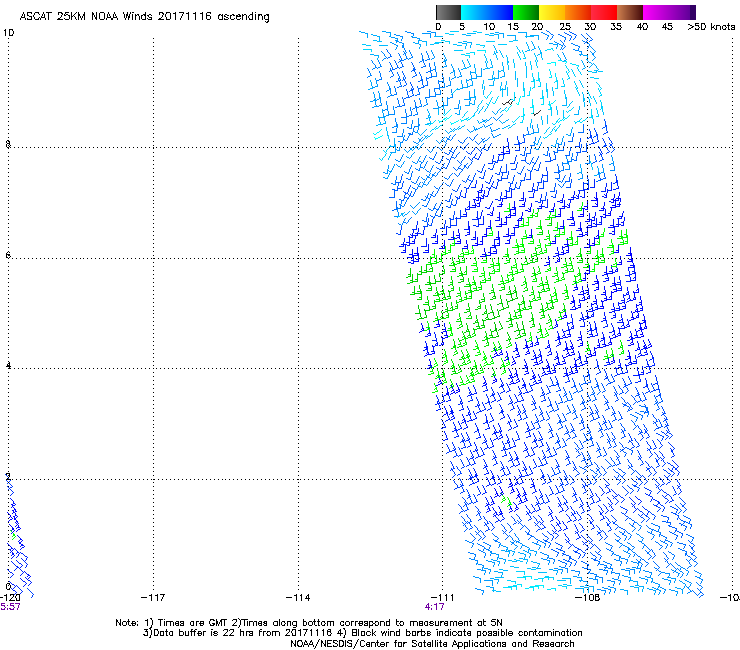Click the cyan-blue 5-15 knots color segment

[x=487, y=12]
